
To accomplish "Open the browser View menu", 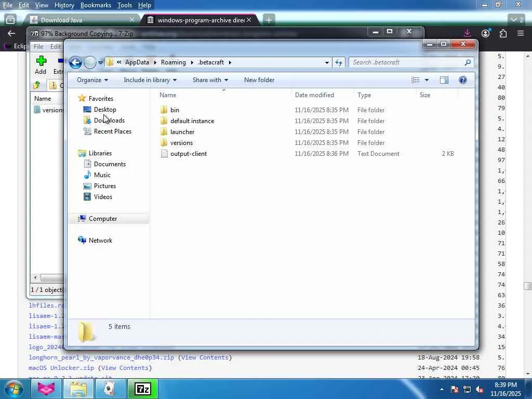I will tap(42, 5).
